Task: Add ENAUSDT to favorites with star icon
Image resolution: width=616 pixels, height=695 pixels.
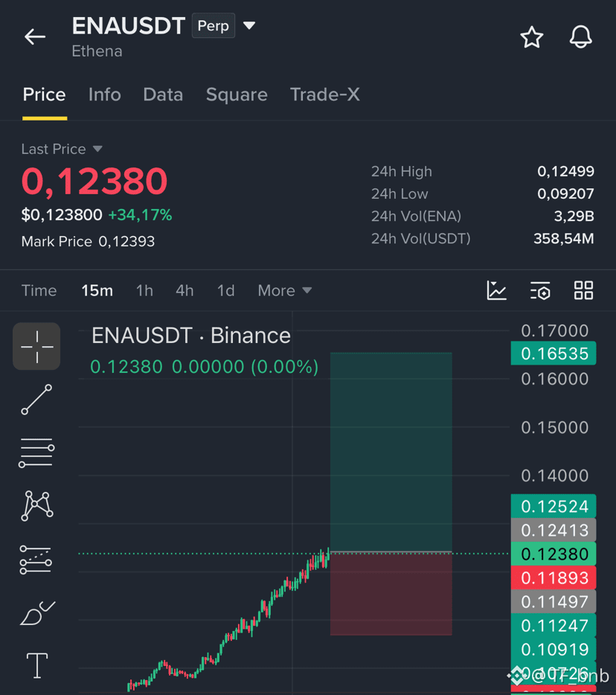Action: tap(531, 36)
